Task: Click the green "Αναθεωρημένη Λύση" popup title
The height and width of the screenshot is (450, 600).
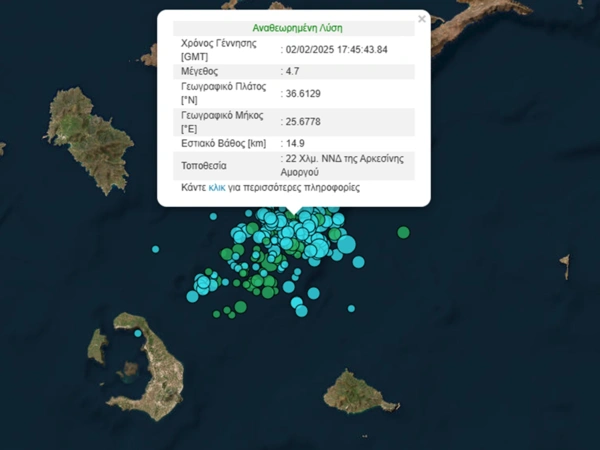Action: click(293, 27)
